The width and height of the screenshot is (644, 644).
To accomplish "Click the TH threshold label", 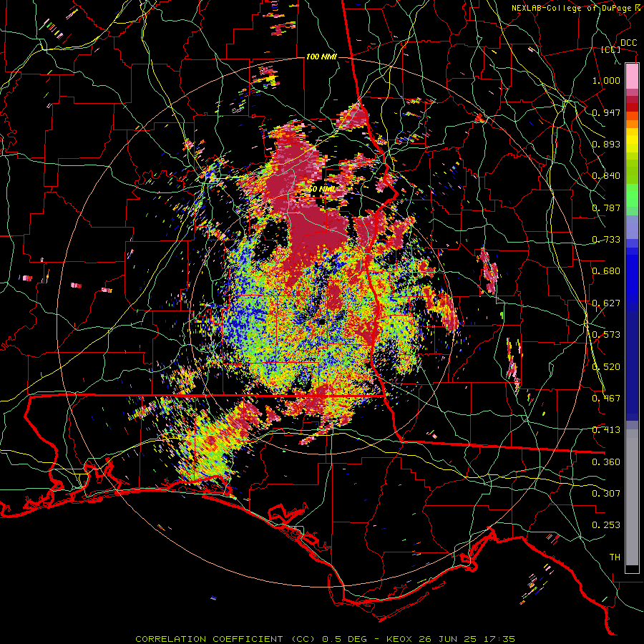I will (615, 557).
